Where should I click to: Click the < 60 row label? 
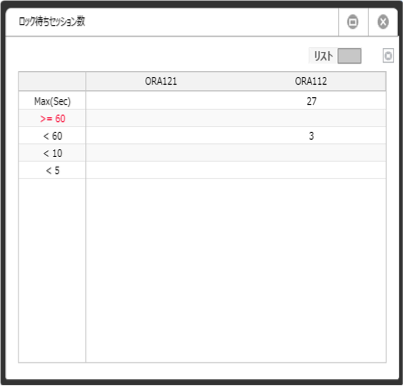click(x=53, y=136)
